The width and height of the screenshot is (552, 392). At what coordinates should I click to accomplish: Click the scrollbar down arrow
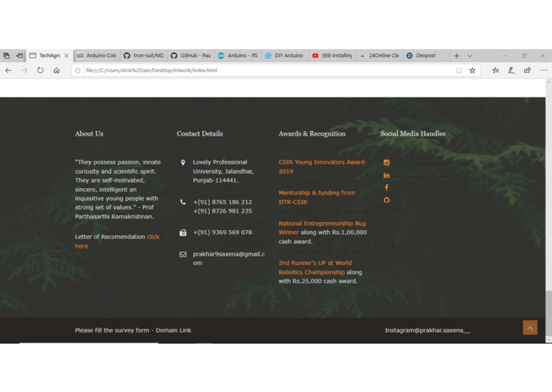[x=549, y=340]
